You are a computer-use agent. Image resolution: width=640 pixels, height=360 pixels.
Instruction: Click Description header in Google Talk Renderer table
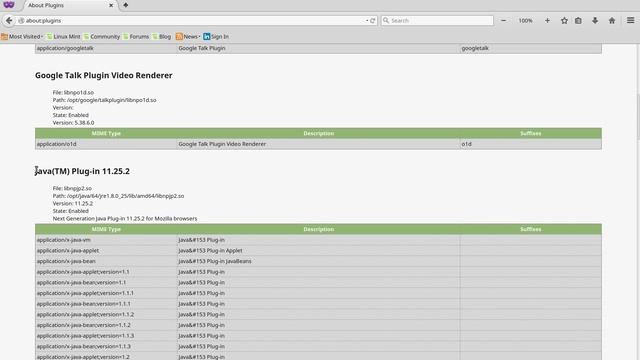(318, 133)
